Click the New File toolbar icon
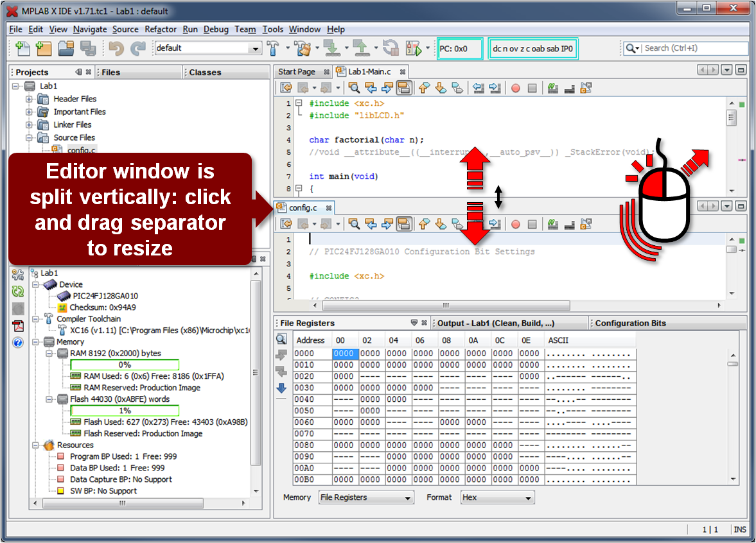756x543 pixels. point(23,48)
